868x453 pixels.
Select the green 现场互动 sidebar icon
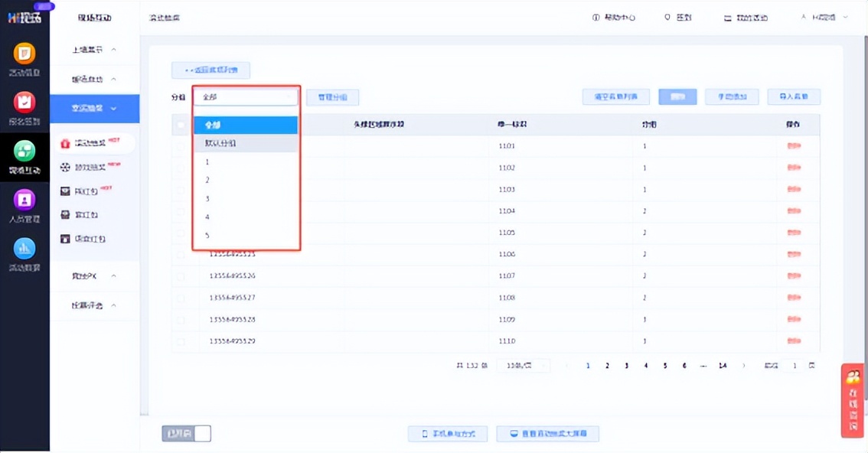click(24, 152)
